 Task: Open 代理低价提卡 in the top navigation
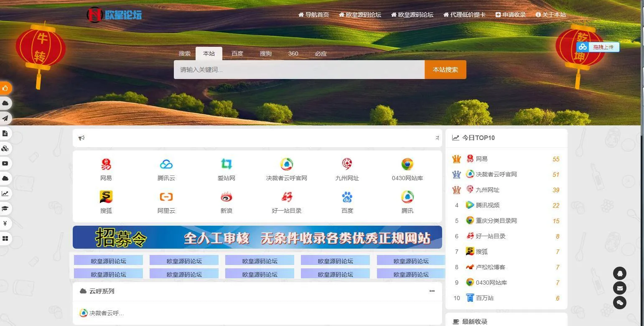pyautogui.click(x=465, y=15)
